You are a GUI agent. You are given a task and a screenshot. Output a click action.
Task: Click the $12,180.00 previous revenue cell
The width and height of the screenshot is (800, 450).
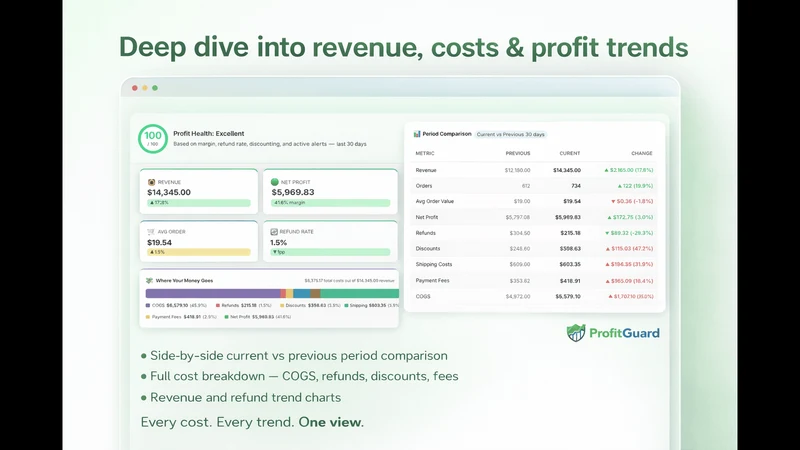tap(517, 170)
